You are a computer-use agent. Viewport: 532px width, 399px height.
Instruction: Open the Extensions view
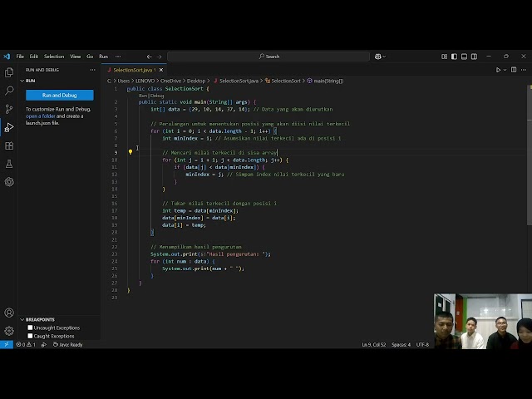click(9, 146)
